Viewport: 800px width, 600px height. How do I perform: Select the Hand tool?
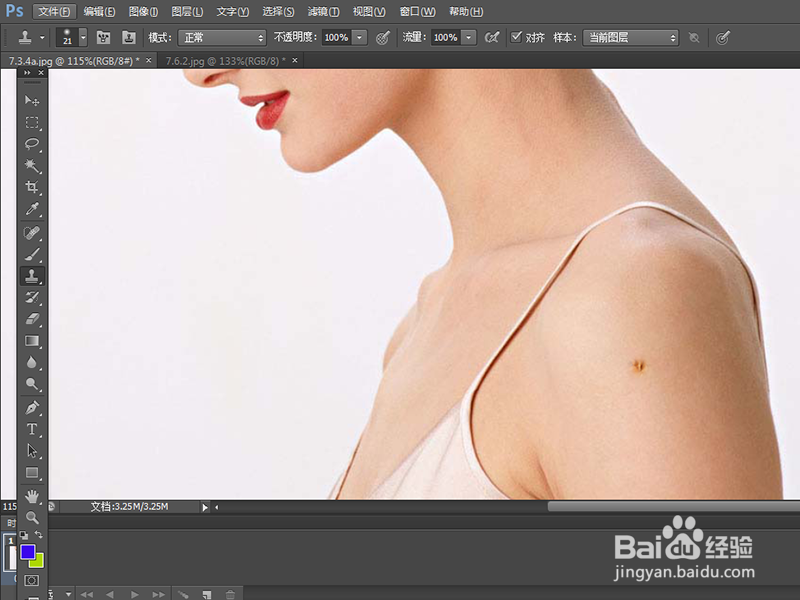click(32, 496)
